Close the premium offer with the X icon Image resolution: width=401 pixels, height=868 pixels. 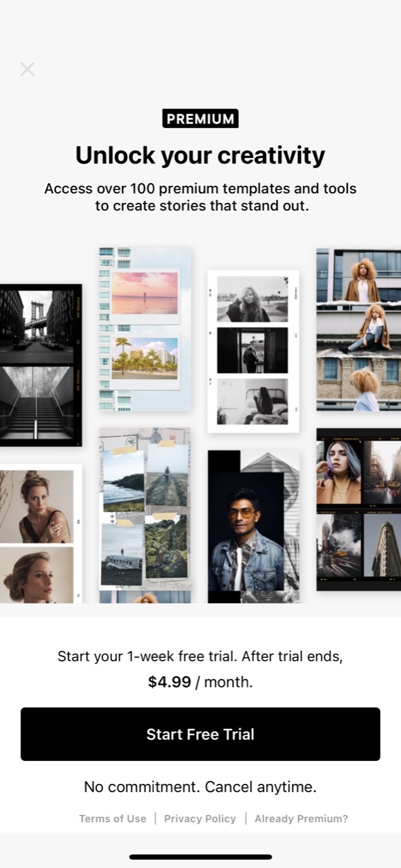27,68
